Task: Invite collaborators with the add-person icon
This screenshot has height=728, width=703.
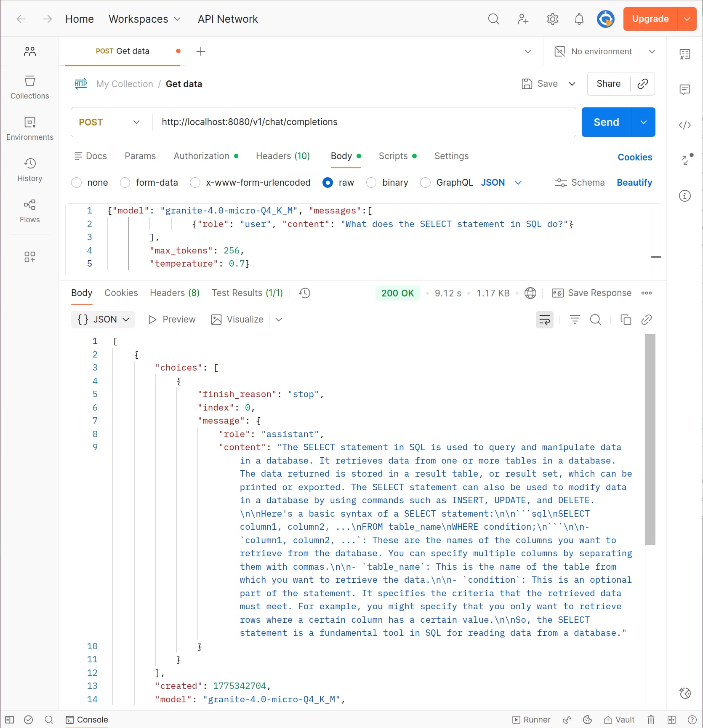Action: (523, 19)
